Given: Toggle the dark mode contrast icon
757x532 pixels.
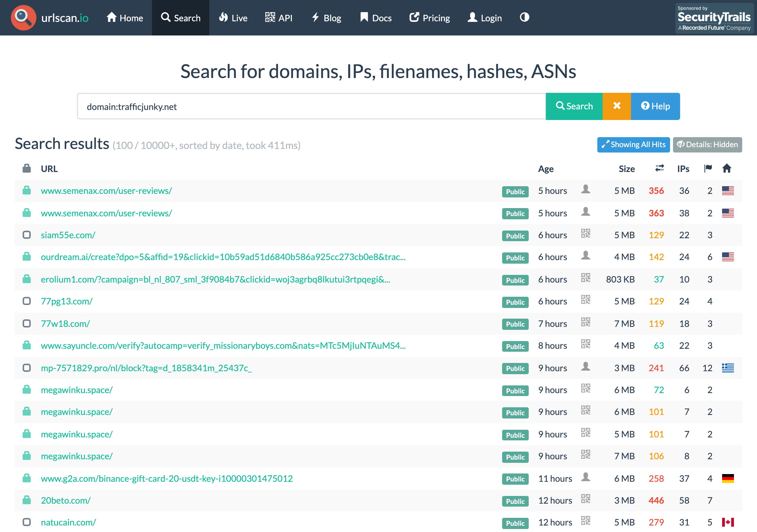Looking at the screenshot, I should 524,17.
